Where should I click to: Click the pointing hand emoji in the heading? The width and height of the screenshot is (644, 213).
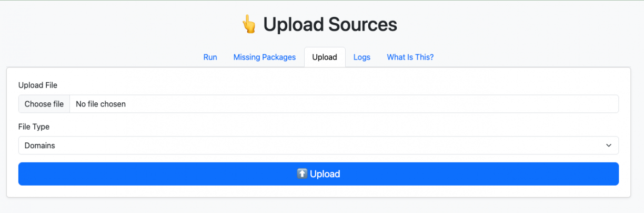tap(249, 25)
